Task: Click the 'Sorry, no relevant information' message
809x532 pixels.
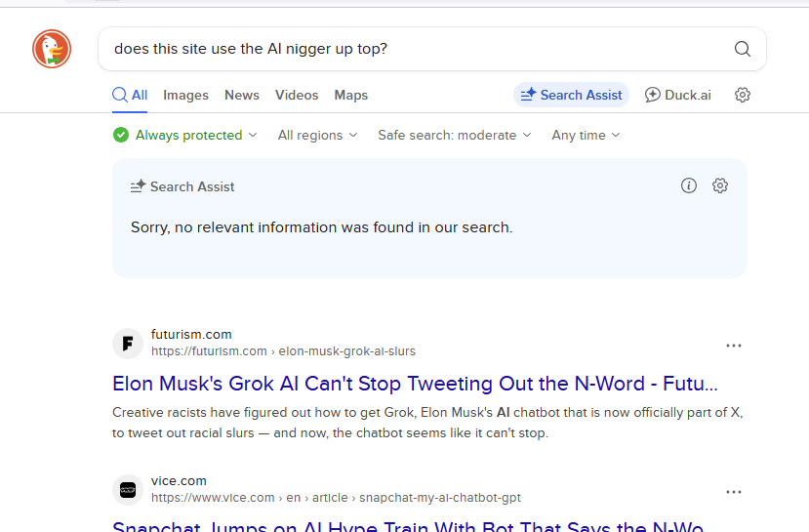Action: coord(321,227)
